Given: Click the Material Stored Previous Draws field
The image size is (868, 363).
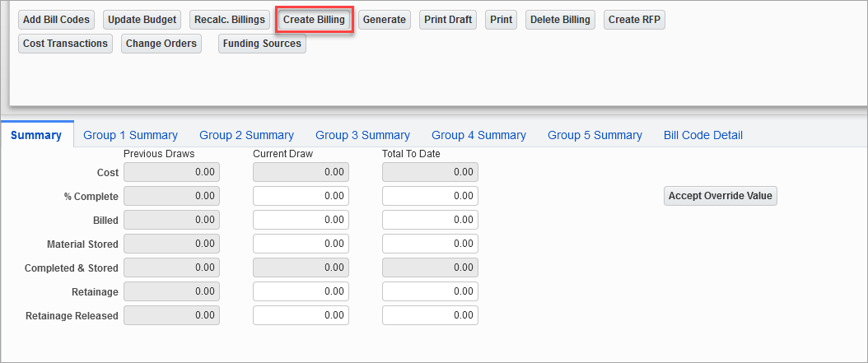Looking at the screenshot, I should click(x=171, y=244).
